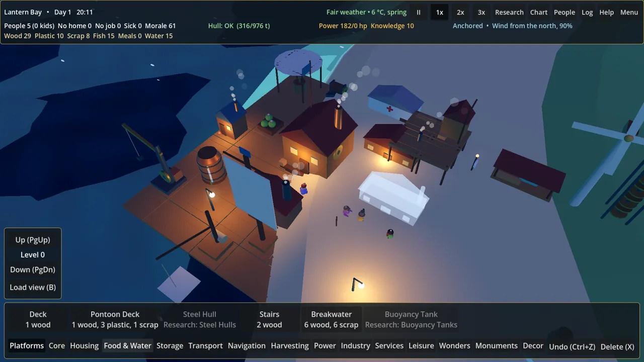644x362 pixels.
Task: Open the Research screen
Action: 509,12
